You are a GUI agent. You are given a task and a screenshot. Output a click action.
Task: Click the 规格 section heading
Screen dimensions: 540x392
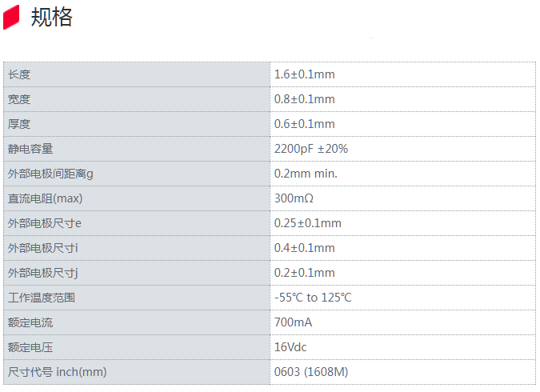52,17
